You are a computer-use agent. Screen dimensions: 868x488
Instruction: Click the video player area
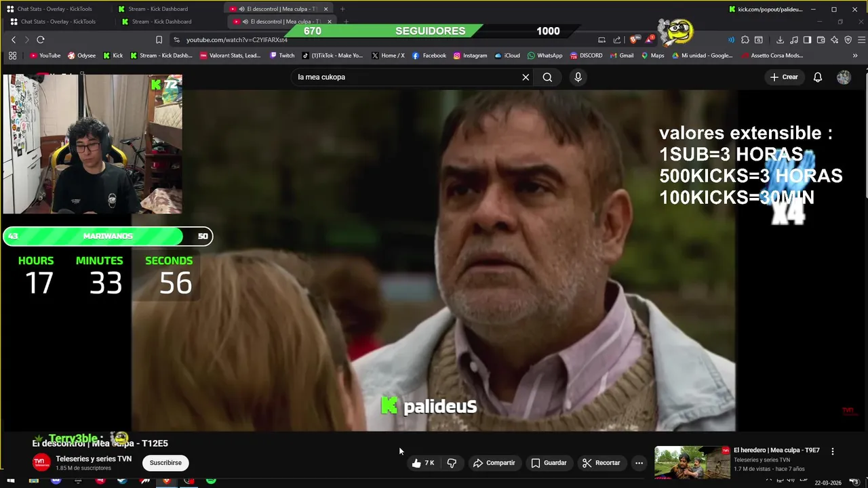434,260
